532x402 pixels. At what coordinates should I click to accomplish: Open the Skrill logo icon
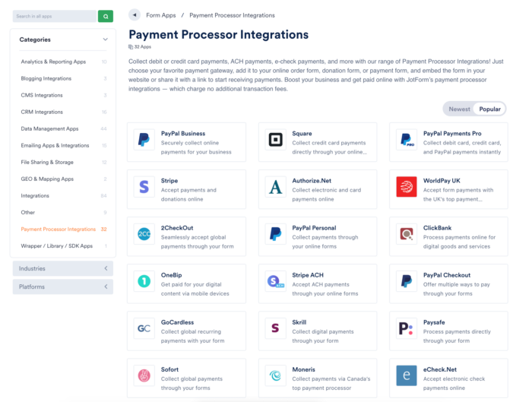275,328
